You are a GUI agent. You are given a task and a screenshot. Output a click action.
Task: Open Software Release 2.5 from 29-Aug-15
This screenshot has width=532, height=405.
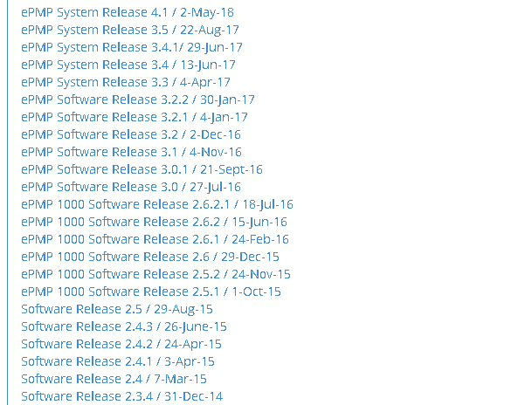pyautogui.click(x=117, y=309)
